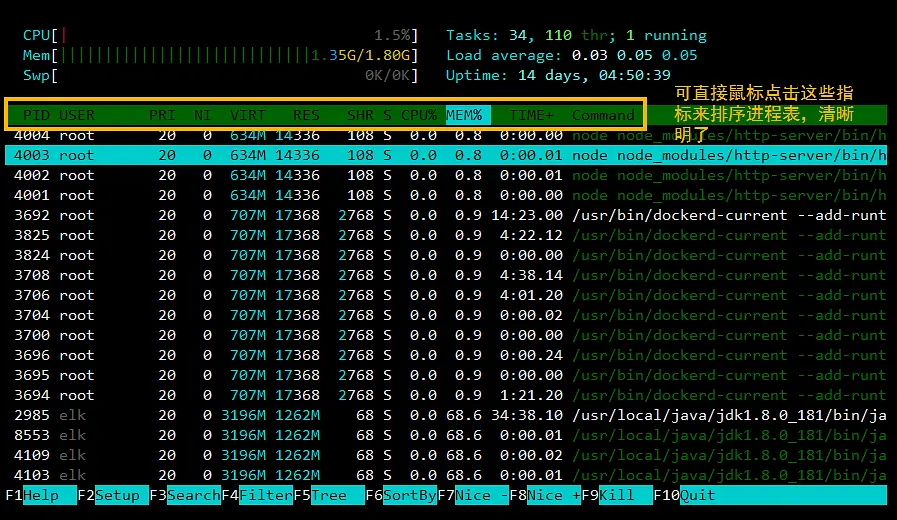Open F6 SortBy menu
Viewport: 897px width, 520px height.
(x=409, y=495)
